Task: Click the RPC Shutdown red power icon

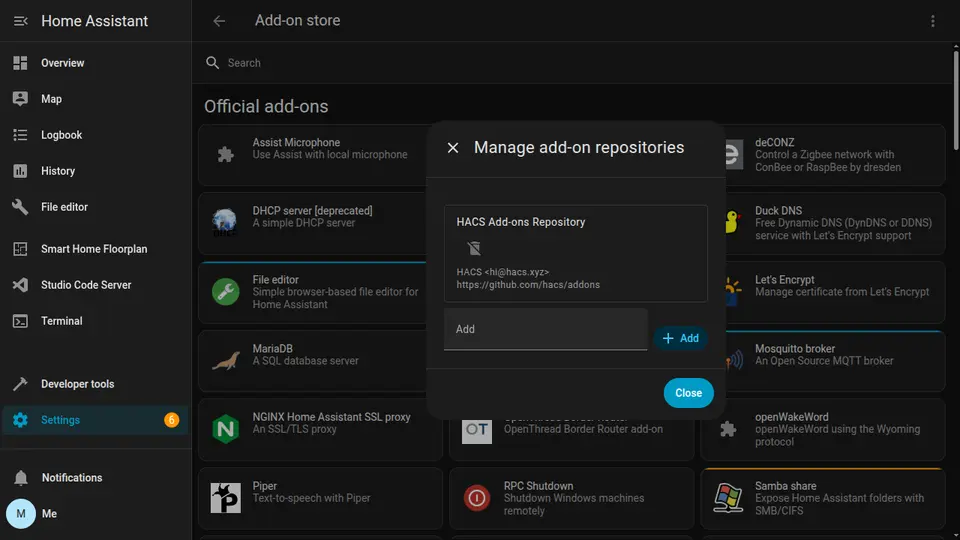Action: (x=476, y=498)
